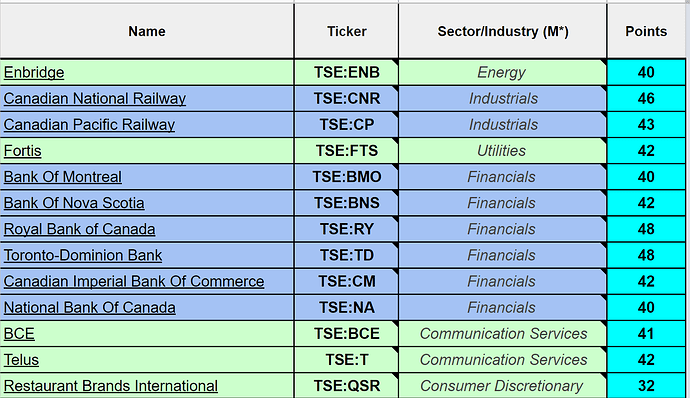Open the Enbridge link

coord(34,72)
